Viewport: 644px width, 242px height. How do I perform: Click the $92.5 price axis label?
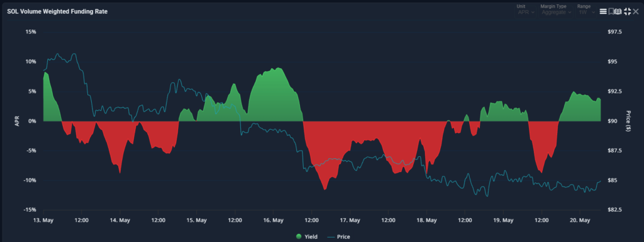[615, 91]
